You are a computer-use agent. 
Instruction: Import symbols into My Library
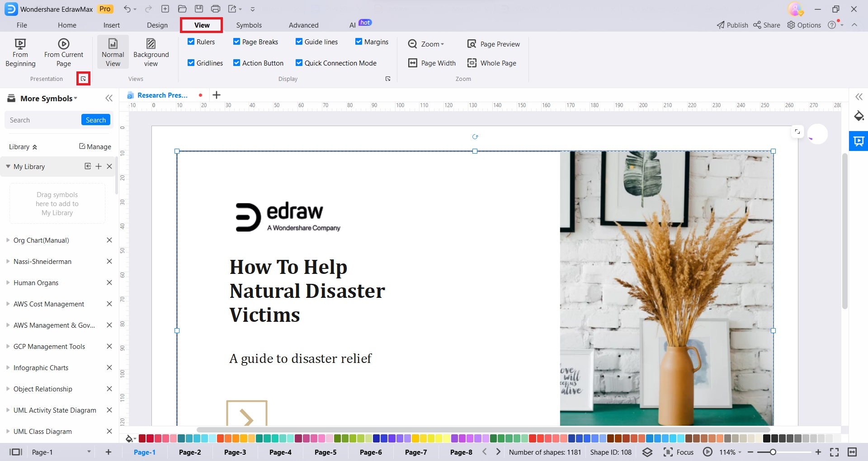point(88,166)
